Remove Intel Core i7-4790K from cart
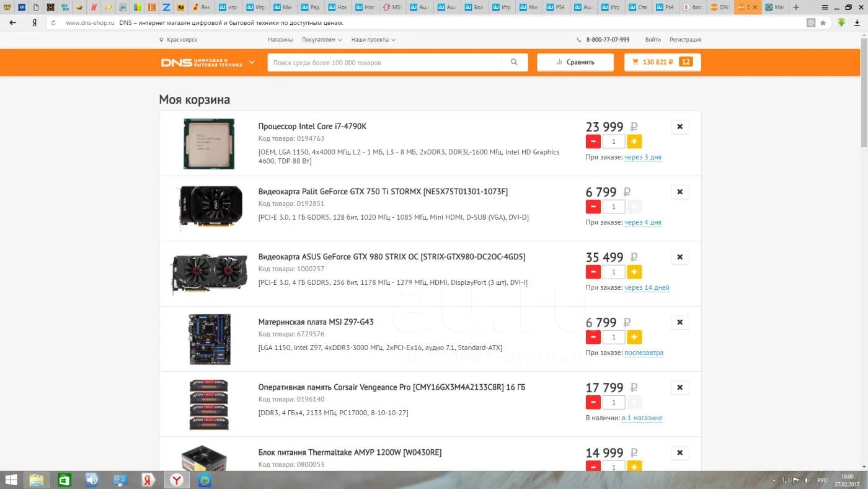The width and height of the screenshot is (868, 489). point(680,127)
